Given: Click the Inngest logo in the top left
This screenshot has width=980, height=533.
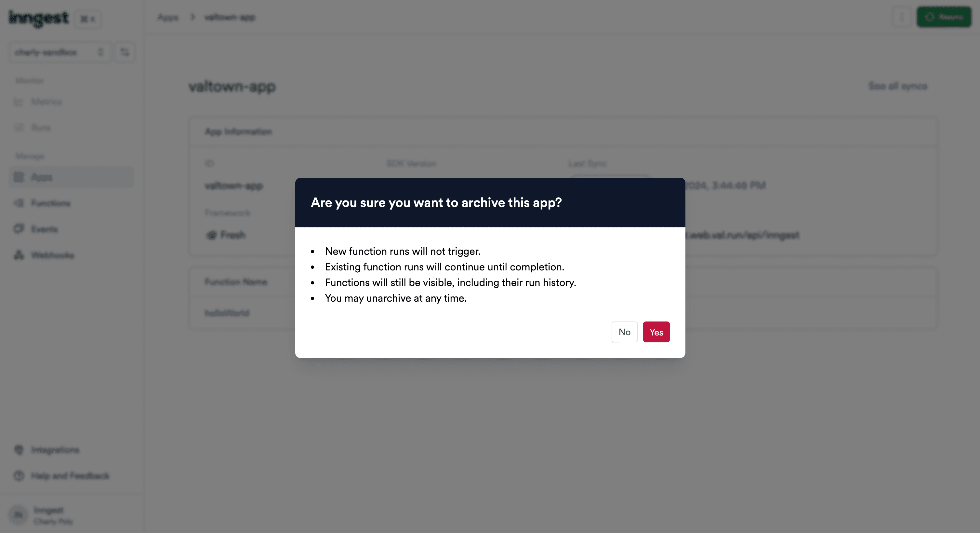Looking at the screenshot, I should [38, 18].
